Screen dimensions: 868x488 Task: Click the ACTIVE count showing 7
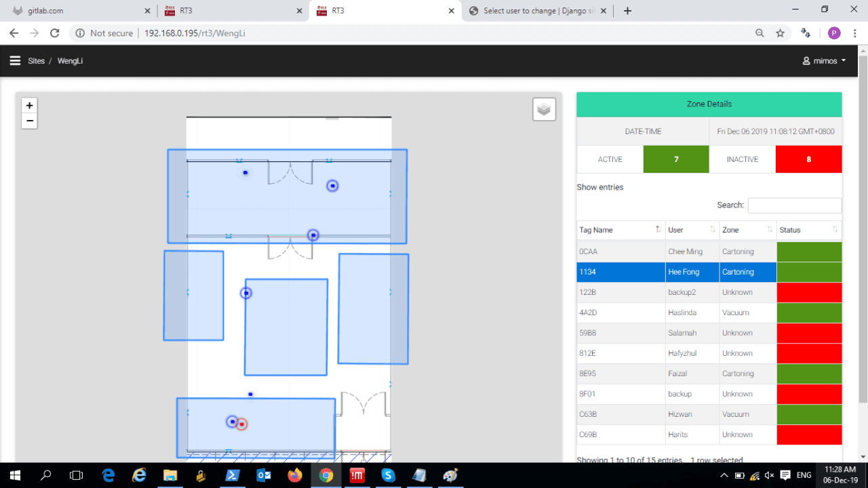point(675,159)
